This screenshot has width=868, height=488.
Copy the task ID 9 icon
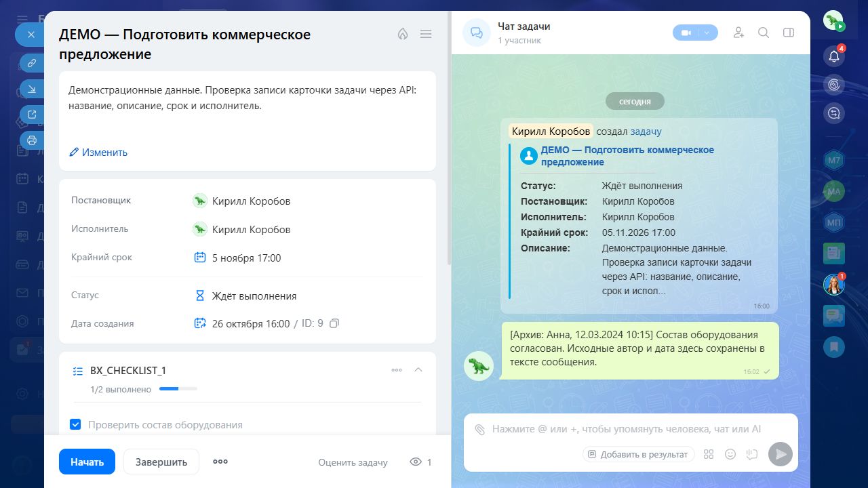pos(334,324)
